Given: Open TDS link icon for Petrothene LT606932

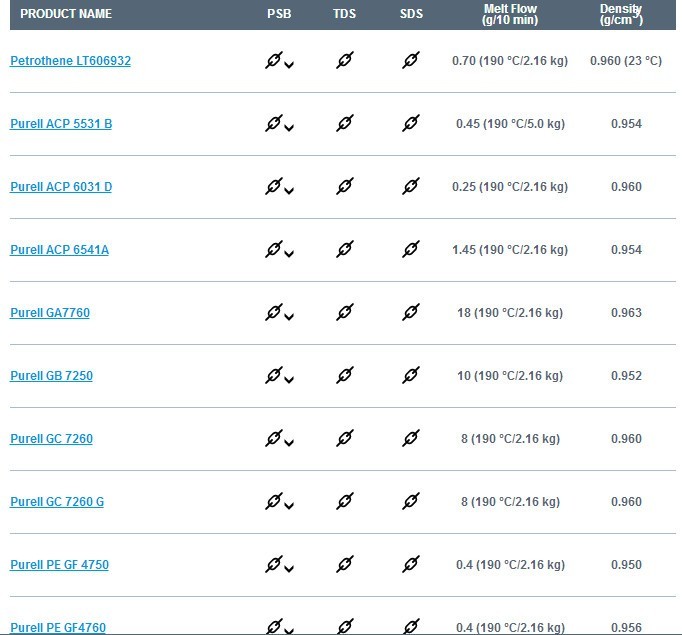Looking at the screenshot, I should pyautogui.click(x=344, y=60).
